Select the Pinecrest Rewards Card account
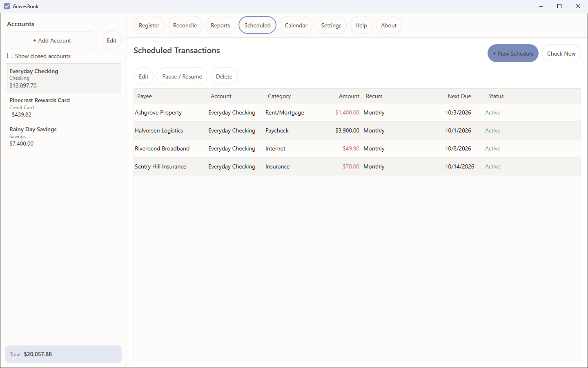 pyautogui.click(x=63, y=107)
